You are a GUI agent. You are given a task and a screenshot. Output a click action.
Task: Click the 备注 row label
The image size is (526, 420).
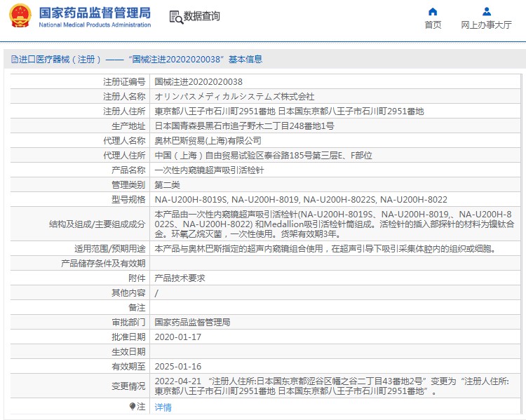(x=137, y=308)
